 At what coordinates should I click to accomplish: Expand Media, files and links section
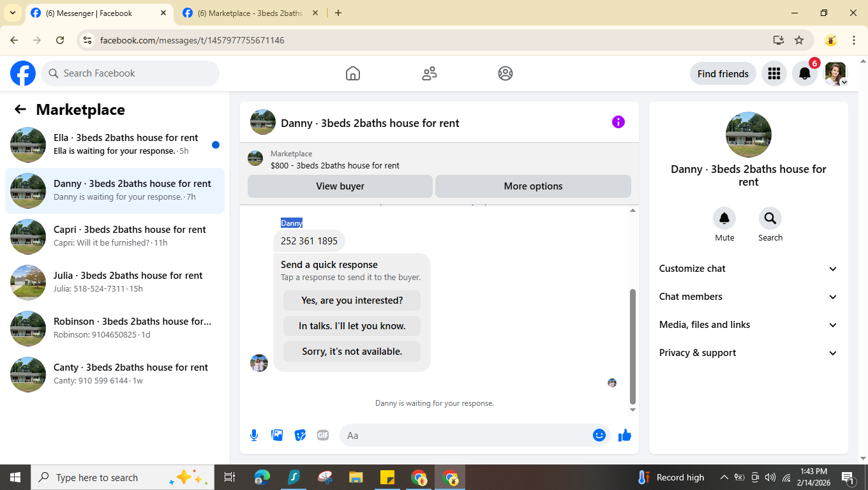[748, 325]
